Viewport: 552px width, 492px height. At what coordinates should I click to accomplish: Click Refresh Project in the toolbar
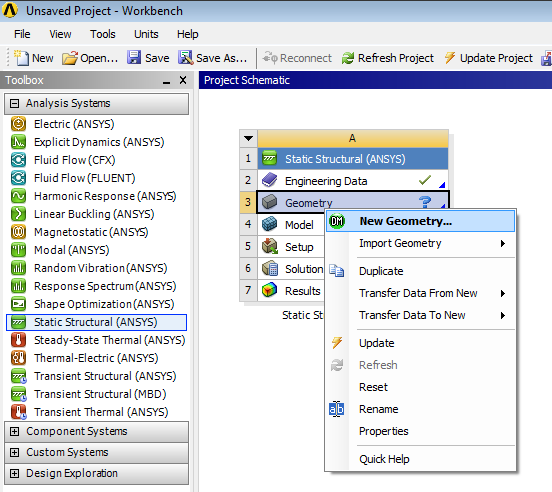tap(388, 58)
